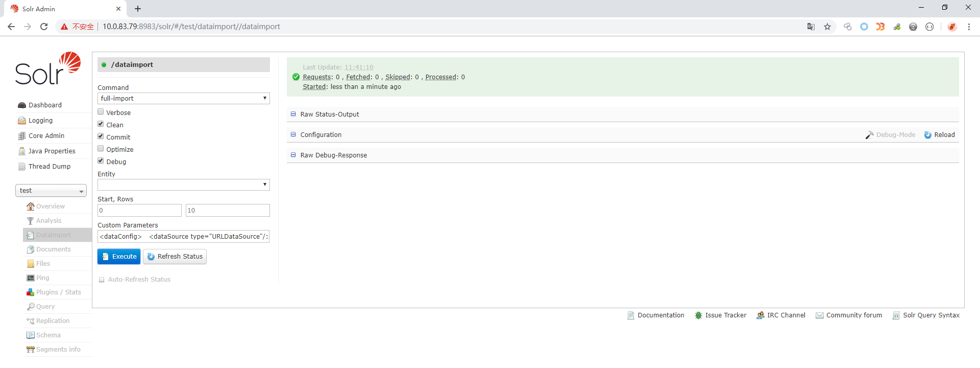Open the Community forum link
The width and height of the screenshot is (980, 368).
[x=849, y=315]
